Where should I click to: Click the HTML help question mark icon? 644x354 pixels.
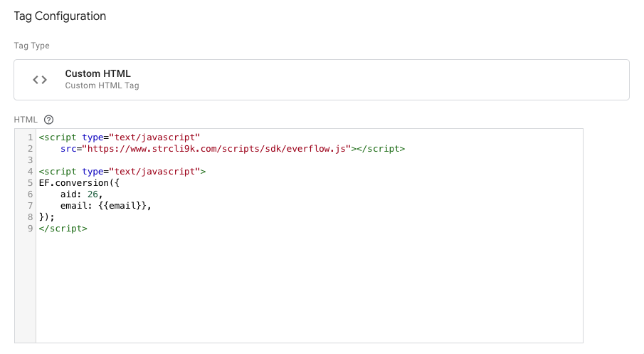48,120
